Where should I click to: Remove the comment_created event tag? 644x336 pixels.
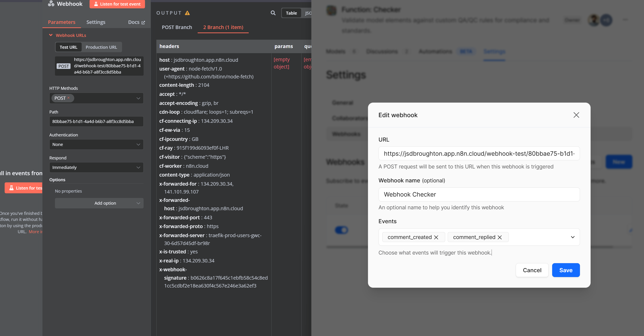436,237
